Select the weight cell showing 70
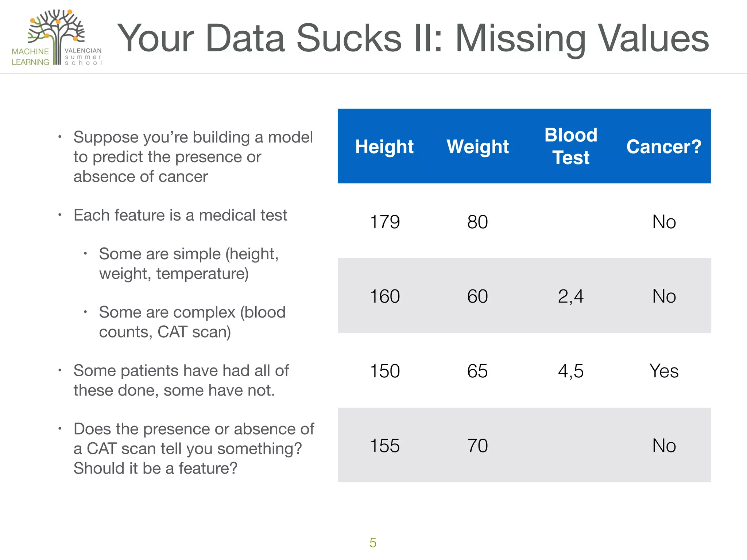Image resolution: width=747 pixels, height=560 pixels. (x=477, y=446)
